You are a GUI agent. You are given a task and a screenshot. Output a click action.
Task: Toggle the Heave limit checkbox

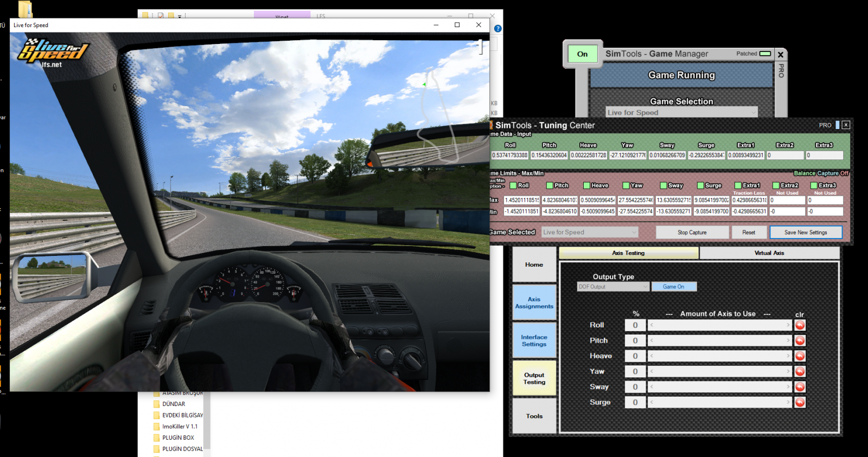[x=586, y=185]
